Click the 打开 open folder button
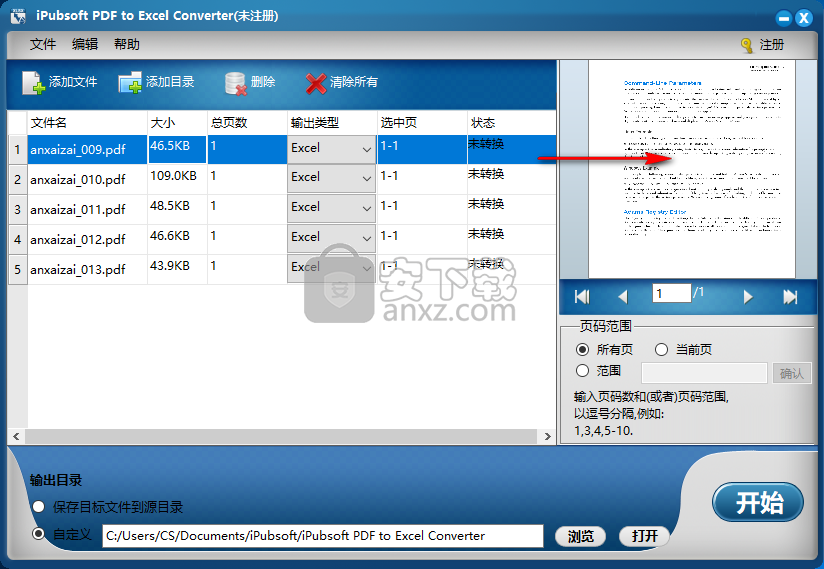The image size is (824, 569). tap(644, 536)
